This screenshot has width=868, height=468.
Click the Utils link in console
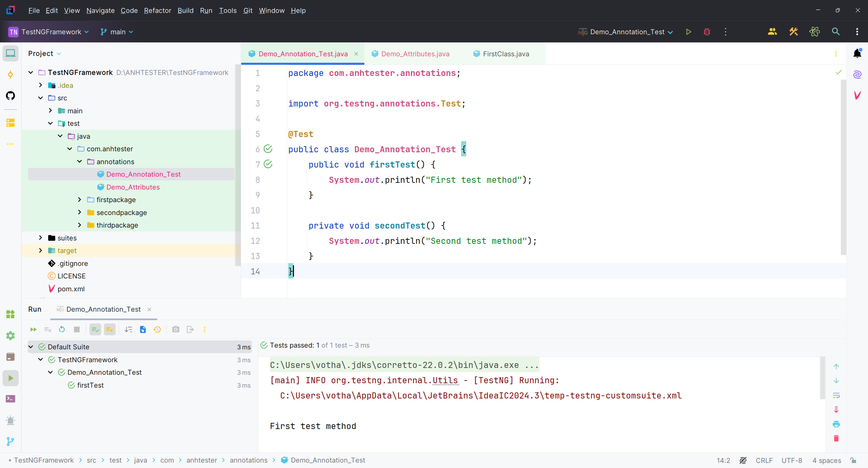445,381
